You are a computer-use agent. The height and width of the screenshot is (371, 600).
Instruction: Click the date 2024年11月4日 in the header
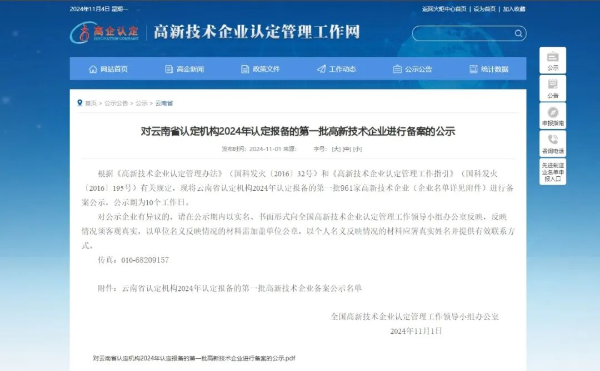(90, 9)
